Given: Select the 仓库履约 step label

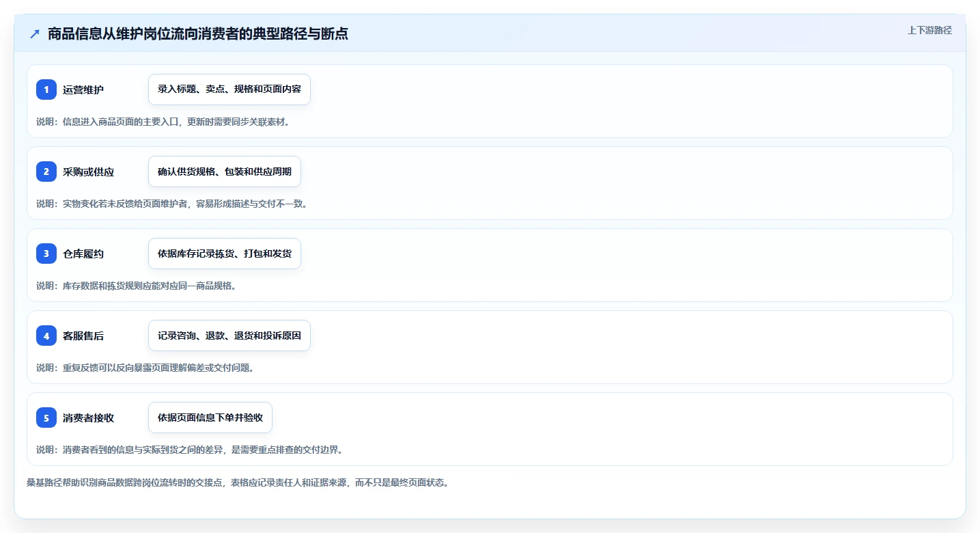Looking at the screenshot, I should [x=83, y=254].
